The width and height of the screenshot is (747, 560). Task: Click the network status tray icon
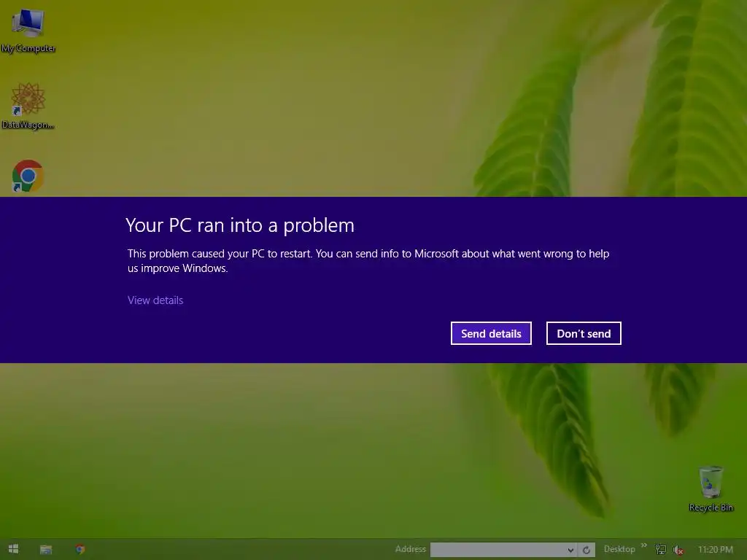pos(660,550)
